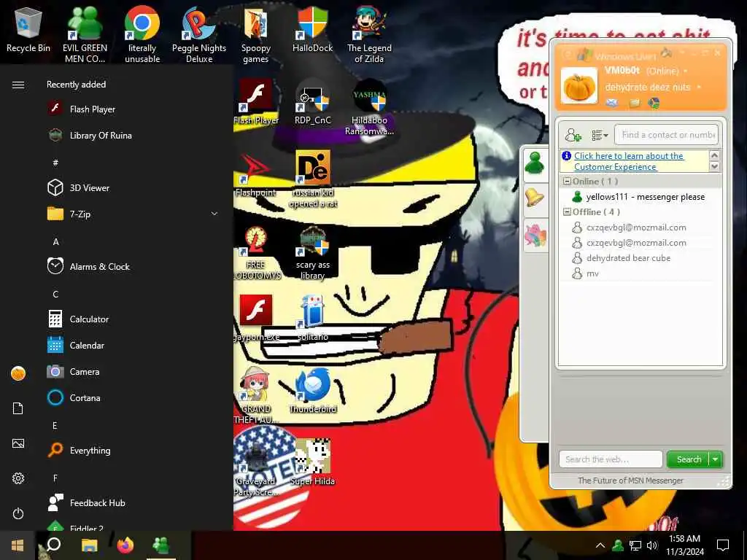Open russian kid opened a rat icon

[312, 179]
